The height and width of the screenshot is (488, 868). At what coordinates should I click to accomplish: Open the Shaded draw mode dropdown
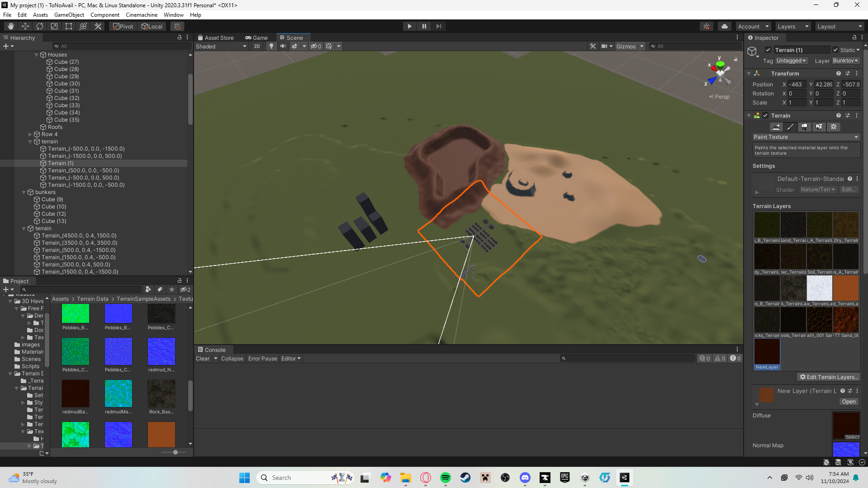[x=221, y=46]
